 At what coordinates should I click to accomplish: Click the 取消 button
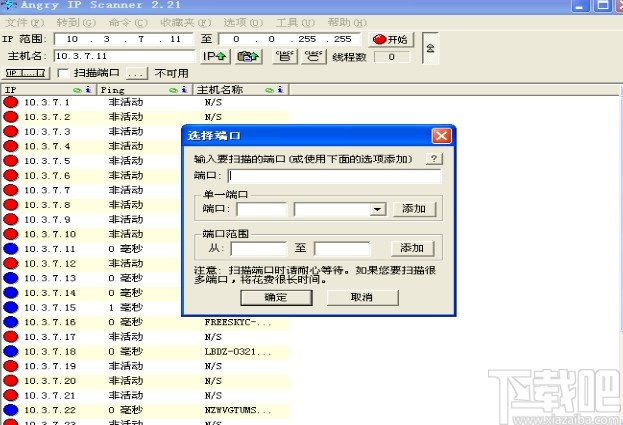(362, 298)
